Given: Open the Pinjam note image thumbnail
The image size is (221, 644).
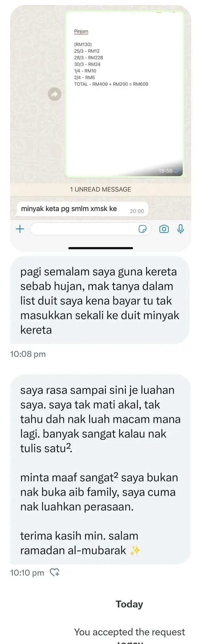Looking at the screenshot, I should pyautogui.click(x=124, y=94).
